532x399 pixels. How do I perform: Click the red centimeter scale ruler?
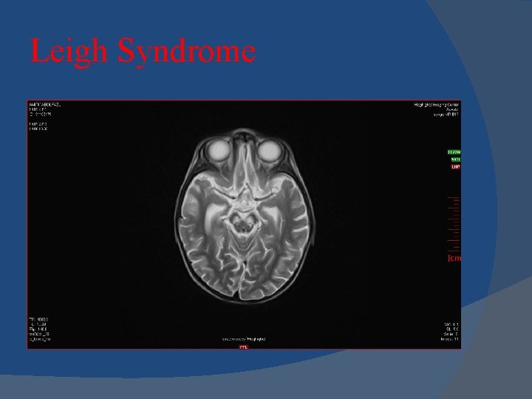454,224
